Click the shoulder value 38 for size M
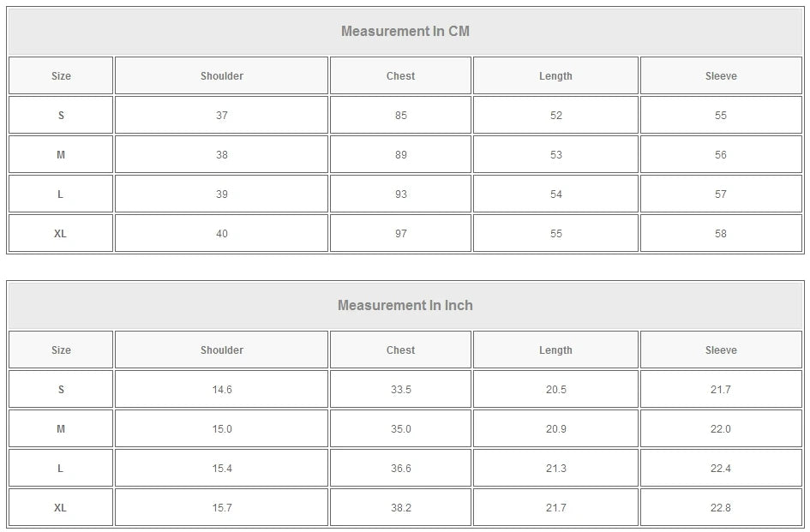Viewport: 810px width, 532px height. click(x=222, y=155)
